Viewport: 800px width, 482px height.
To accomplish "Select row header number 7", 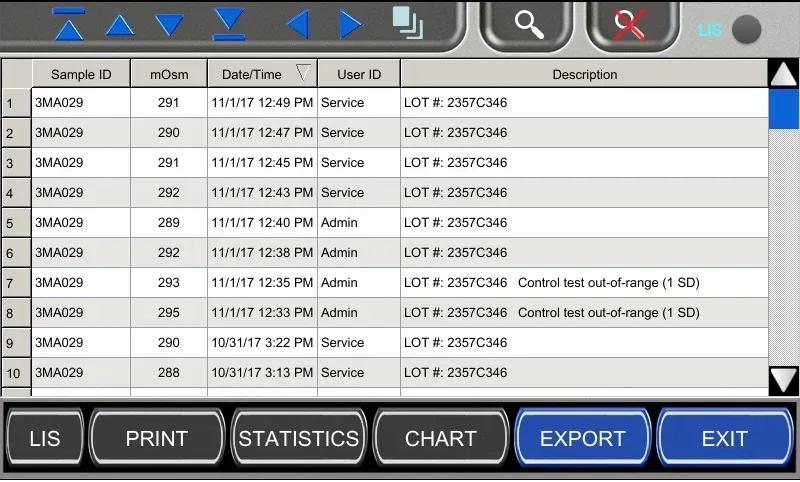I will tap(16, 283).
